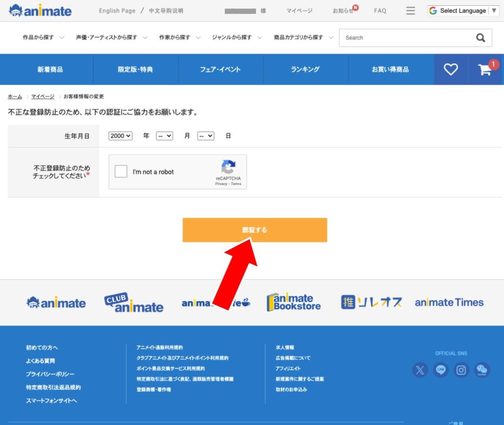Open the 新着商品 tab
This screenshot has height=425, width=504.
click(x=50, y=70)
